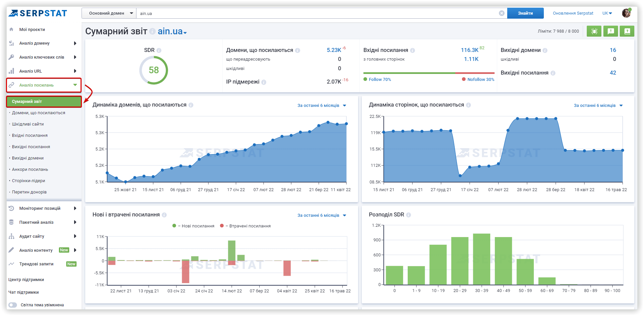Open Домени, що посилаються sidebar item

click(x=39, y=113)
